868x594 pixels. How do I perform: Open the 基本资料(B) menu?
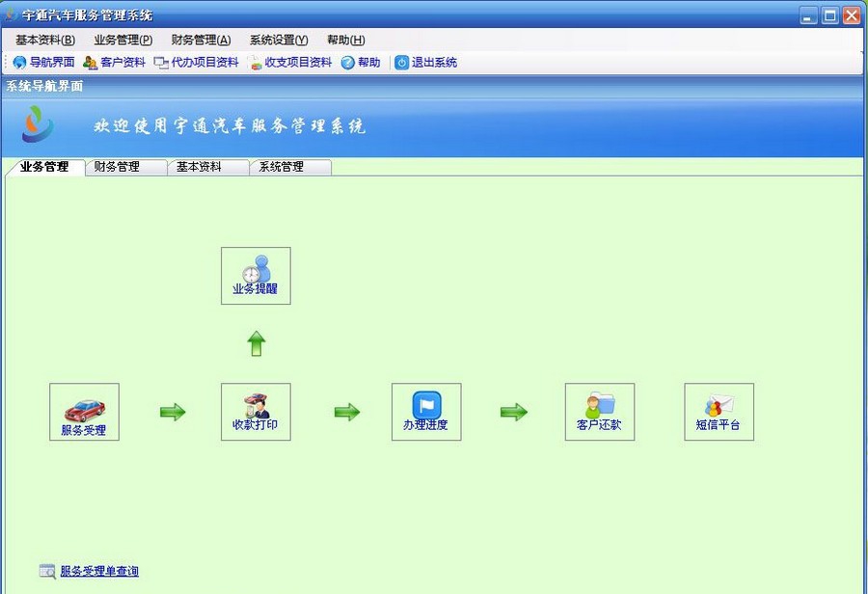click(x=42, y=40)
